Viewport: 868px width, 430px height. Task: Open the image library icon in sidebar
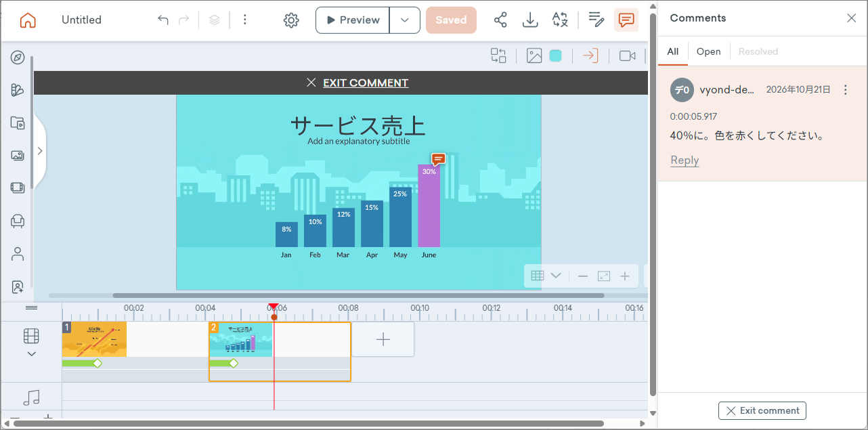point(18,155)
